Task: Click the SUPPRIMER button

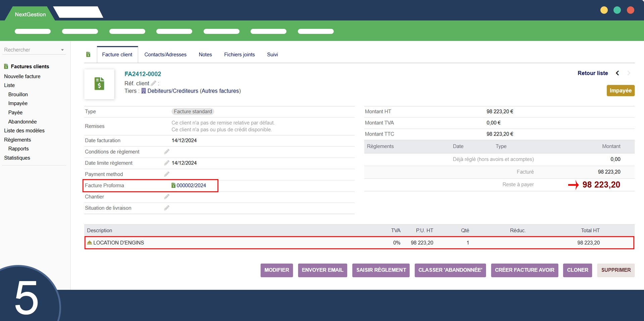Action: point(615,270)
